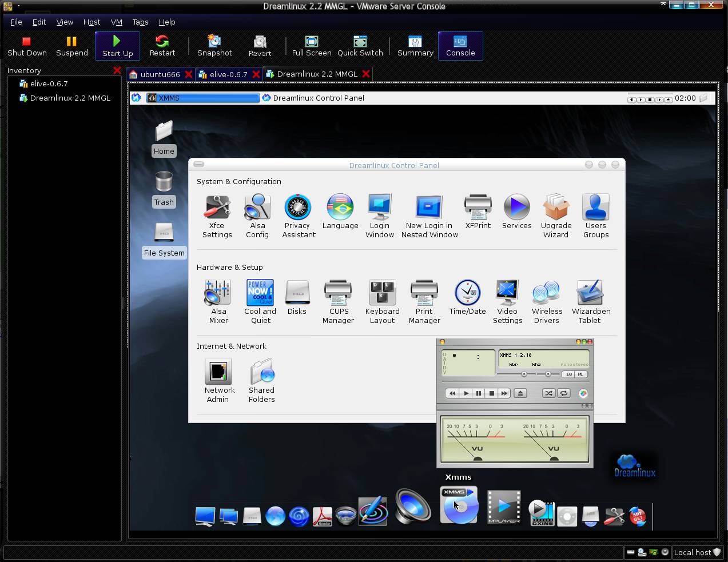Launch Alsa Config from the Control Panel
The image size is (728, 562).
tap(257, 216)
